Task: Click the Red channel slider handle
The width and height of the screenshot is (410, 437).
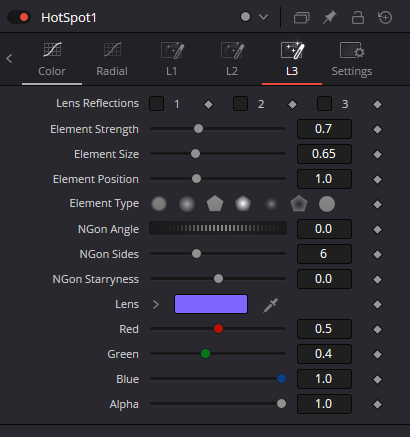Action: [x=218, y=329]
